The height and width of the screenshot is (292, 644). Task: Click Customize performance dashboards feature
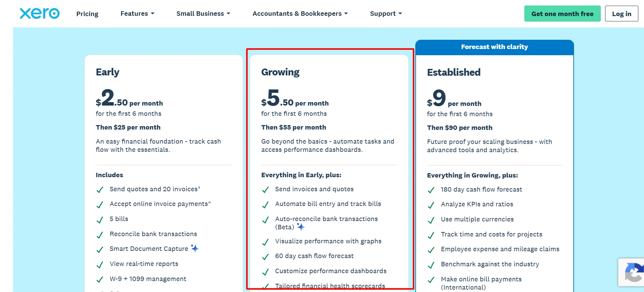[331, 271]
